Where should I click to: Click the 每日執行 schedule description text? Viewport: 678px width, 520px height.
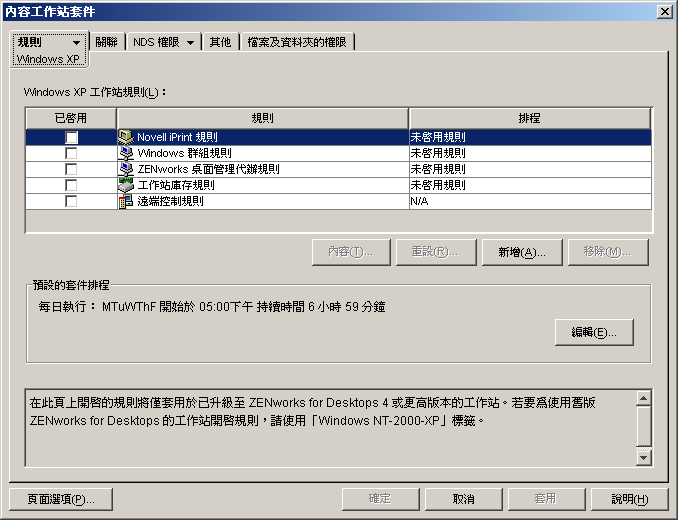(212, 307)
